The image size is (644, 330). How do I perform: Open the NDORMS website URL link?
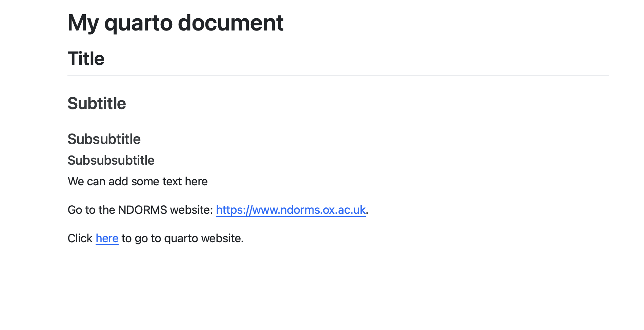(x=290, y=210)
